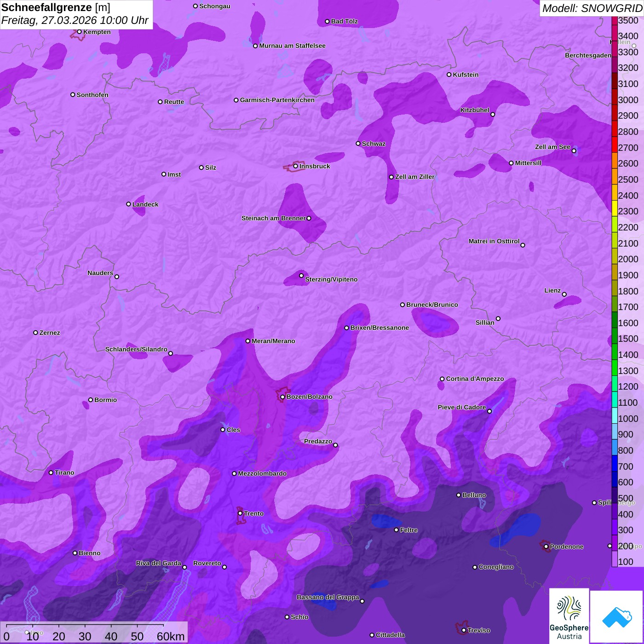
Task: Click the 700 m blue legend swatch
Action: (x=615, y=463)
